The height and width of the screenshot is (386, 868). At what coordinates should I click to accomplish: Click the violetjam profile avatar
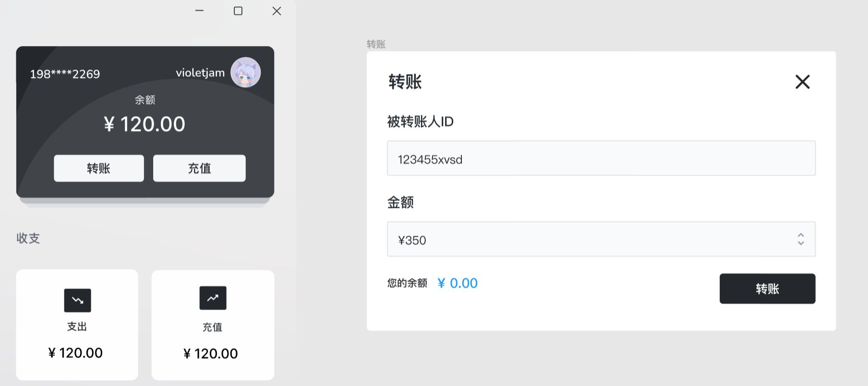tap(245, 72)
